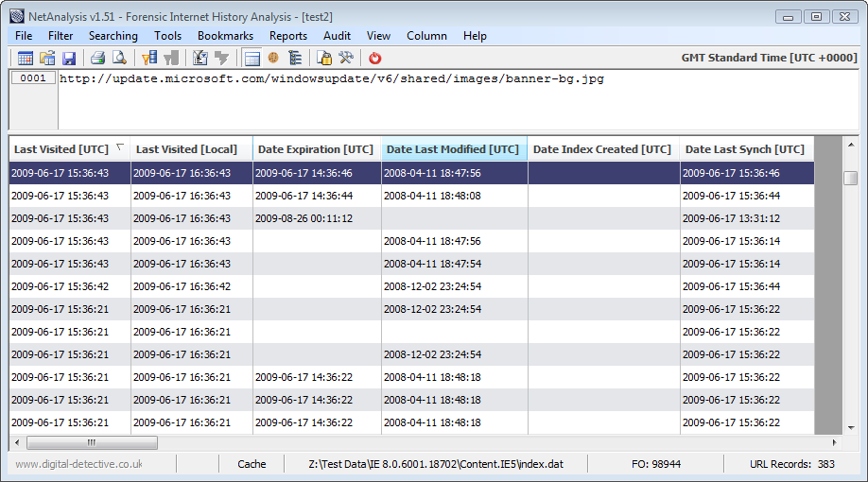
Task: Open the Filter menu
Action: 61,36
